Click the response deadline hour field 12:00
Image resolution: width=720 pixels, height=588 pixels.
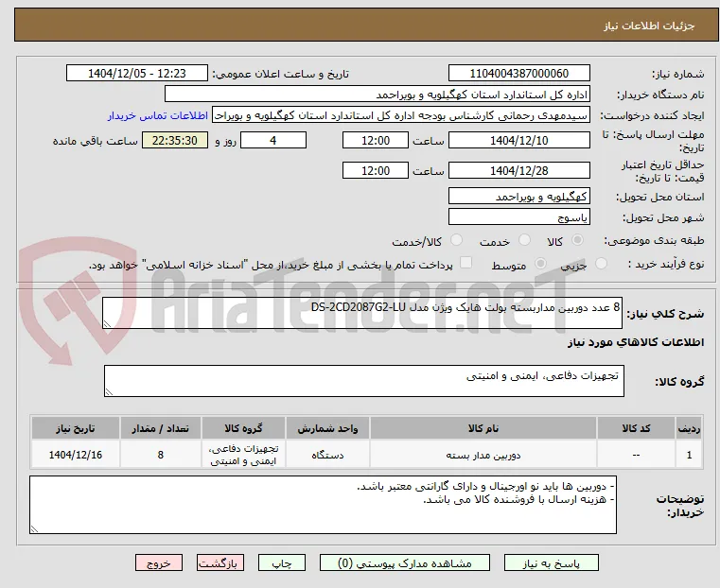pos(376,140)
